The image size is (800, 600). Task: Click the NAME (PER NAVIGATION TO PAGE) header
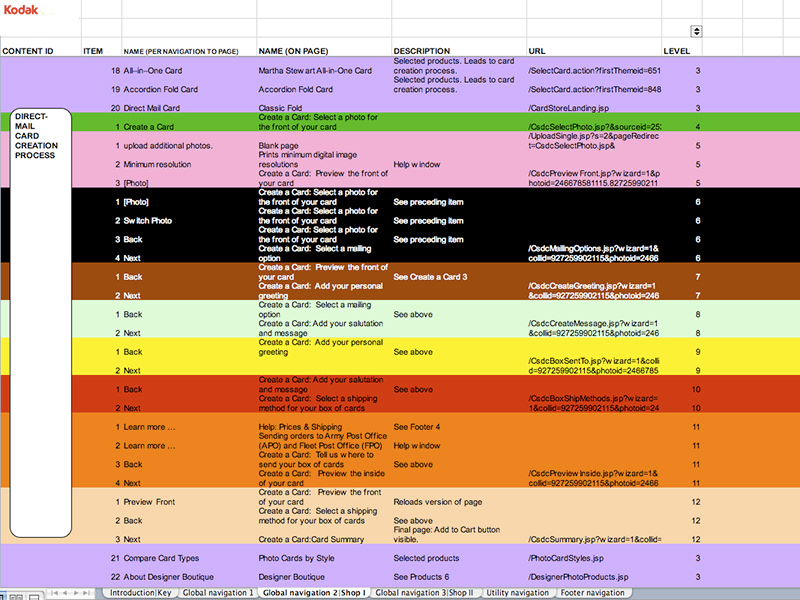[x=181, y=52]
